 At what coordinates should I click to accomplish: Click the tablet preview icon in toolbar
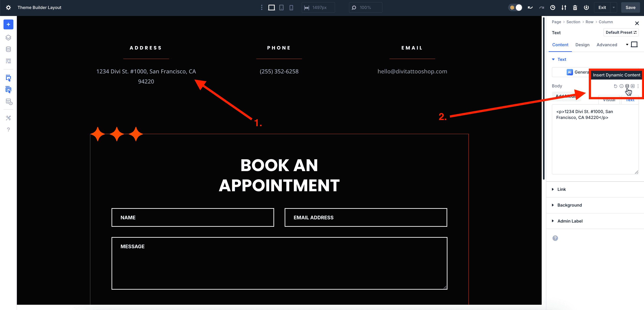[x=281, y=7]
